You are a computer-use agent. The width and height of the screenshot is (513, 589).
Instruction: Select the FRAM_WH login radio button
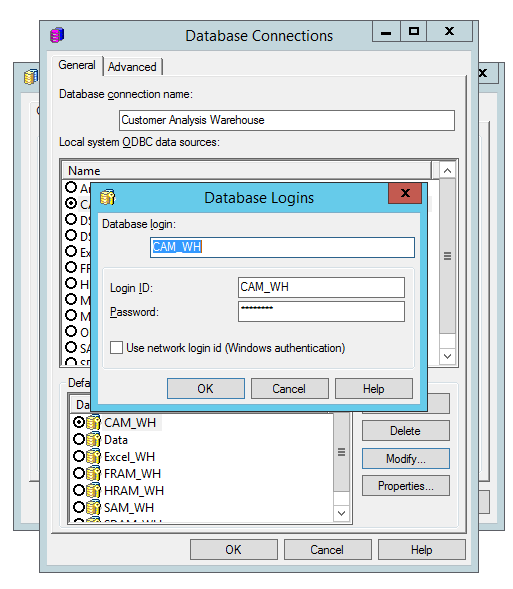[x=79, y=473]
